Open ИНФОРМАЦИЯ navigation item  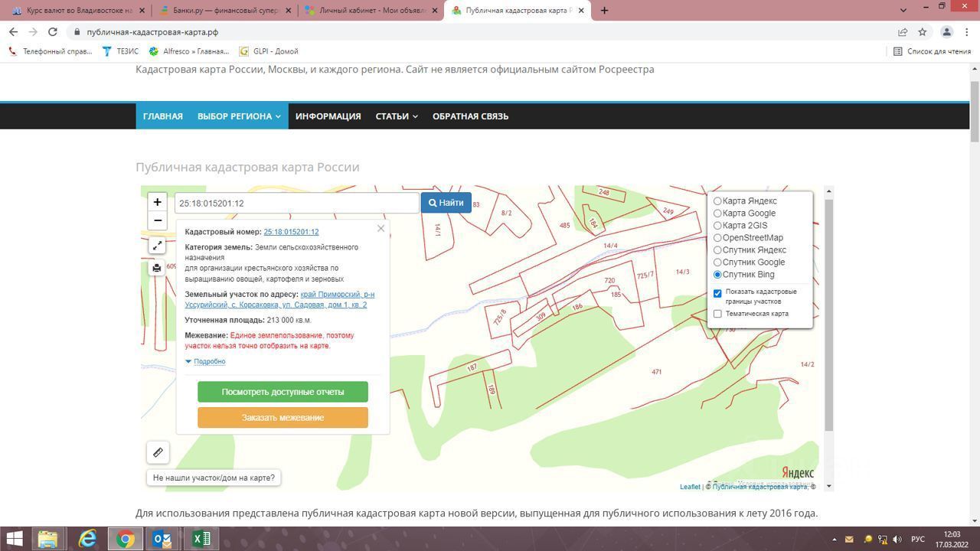click(328, 116)
